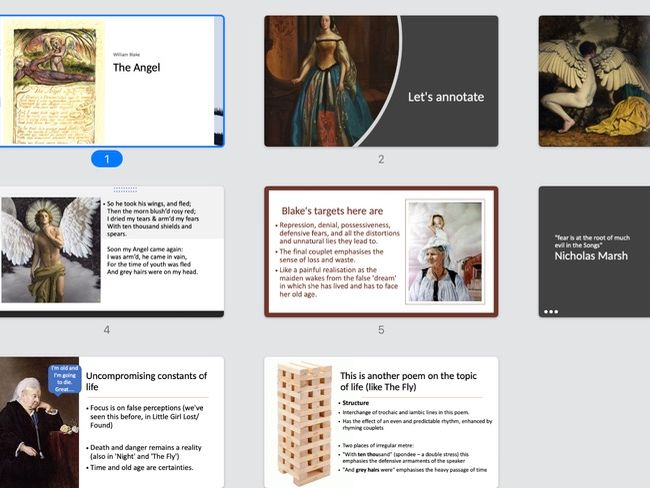Click slide number label 5

(381, 330)
